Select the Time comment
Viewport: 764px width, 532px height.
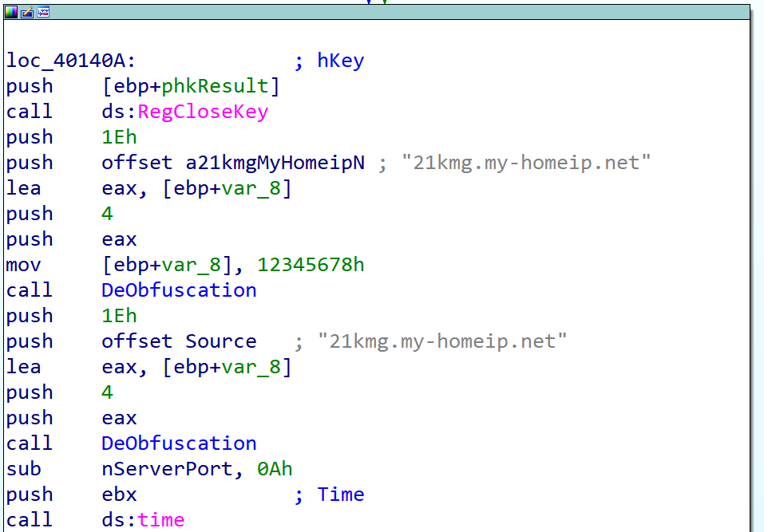click(341, 495)
